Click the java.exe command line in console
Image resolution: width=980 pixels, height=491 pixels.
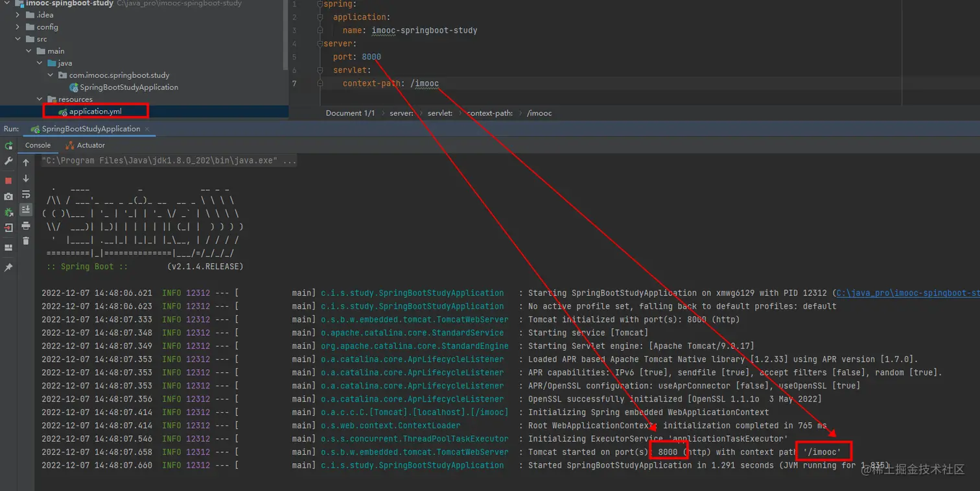click(169, 160)
